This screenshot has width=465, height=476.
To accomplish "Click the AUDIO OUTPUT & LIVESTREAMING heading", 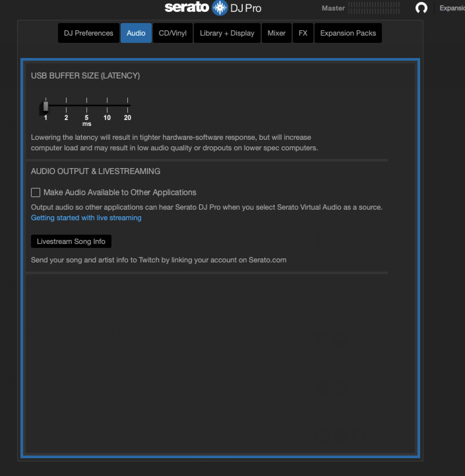I will point(96,171).
